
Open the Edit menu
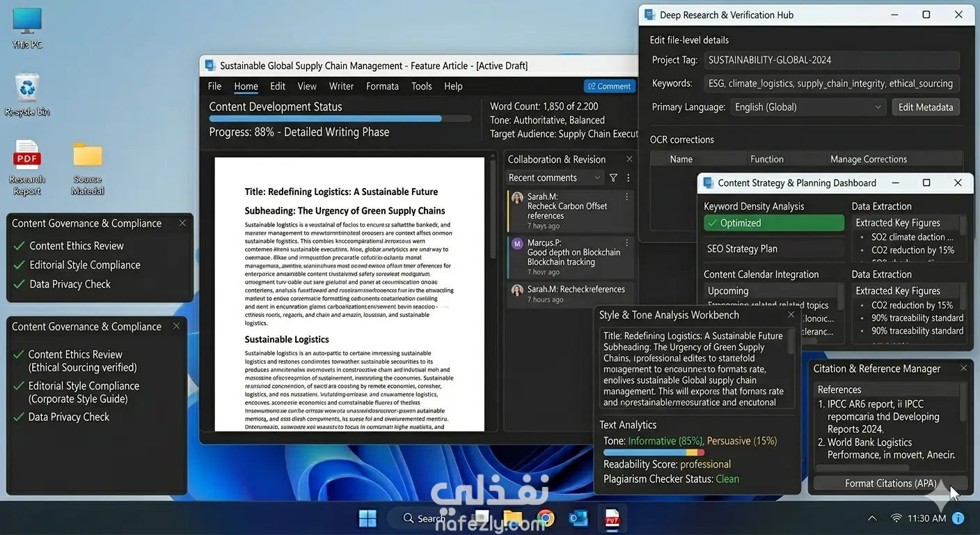click(x=278, y=86)
